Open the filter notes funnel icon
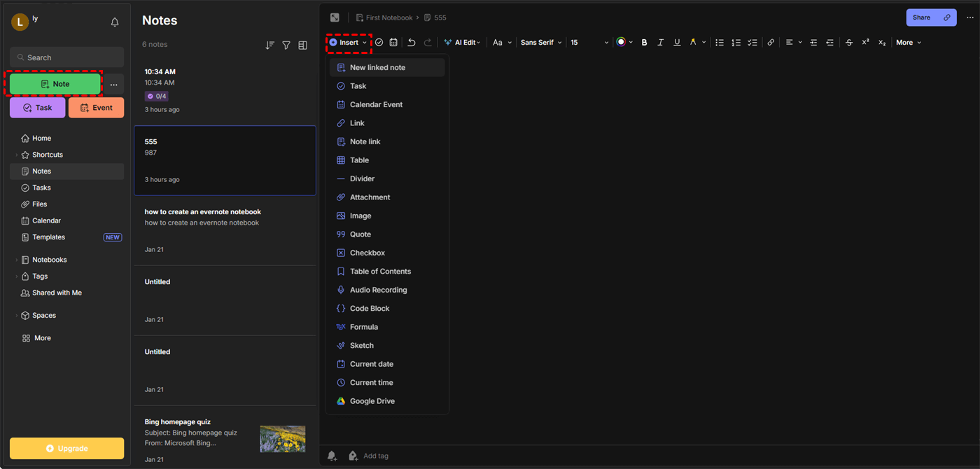The height and width of the screenshot is (469, 980). pos(286,45)
